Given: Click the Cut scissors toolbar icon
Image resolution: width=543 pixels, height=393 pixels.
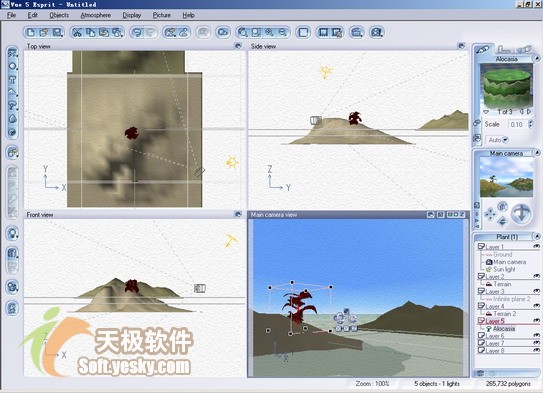Looking at the screenshot, I should coord(77,33).
